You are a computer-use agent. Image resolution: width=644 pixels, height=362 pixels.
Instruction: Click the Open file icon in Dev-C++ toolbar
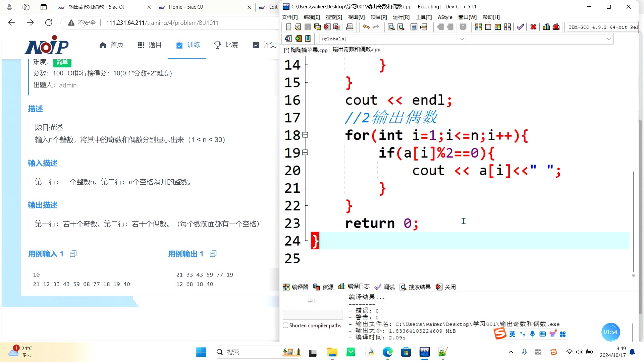[298, 27]
